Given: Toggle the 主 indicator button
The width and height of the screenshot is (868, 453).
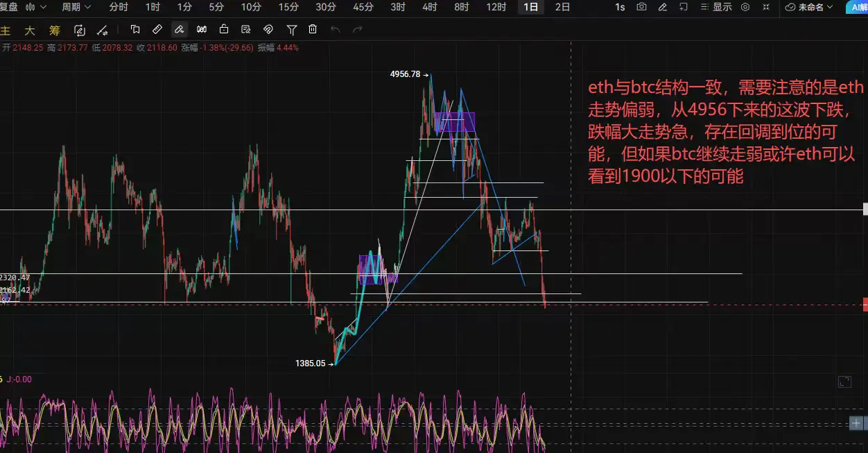Looking at the screenshot, I should pos(5,31).
